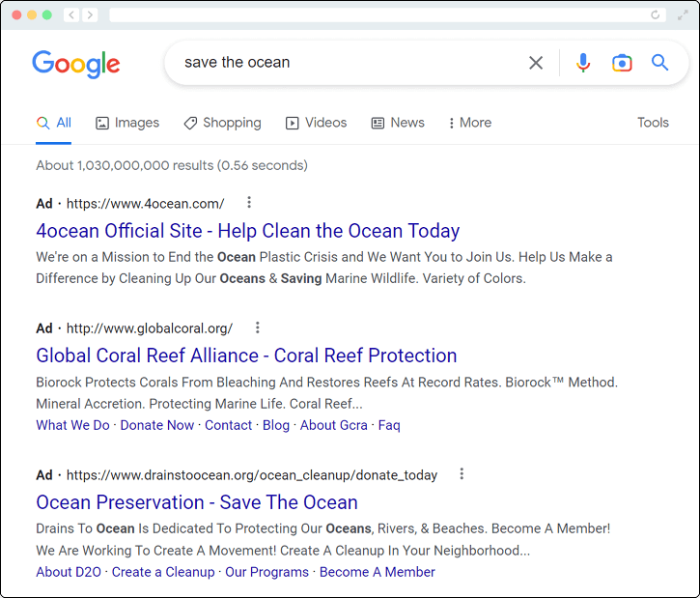Open options menu beside 4ocean.com ad
Viewport: 700px width, 598px height.
(x=249, y=202)
